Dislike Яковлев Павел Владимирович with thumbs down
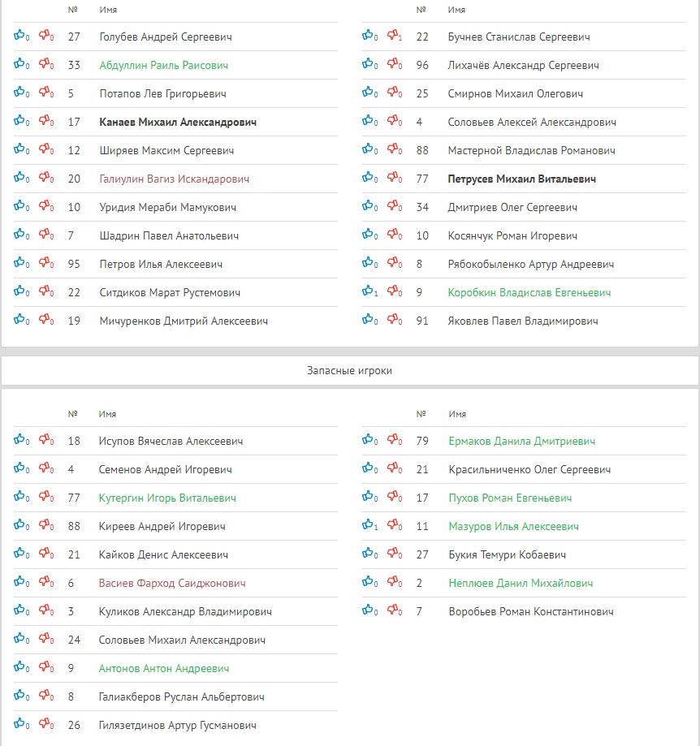This screenshot has height=746, width=700. [393, 320]
